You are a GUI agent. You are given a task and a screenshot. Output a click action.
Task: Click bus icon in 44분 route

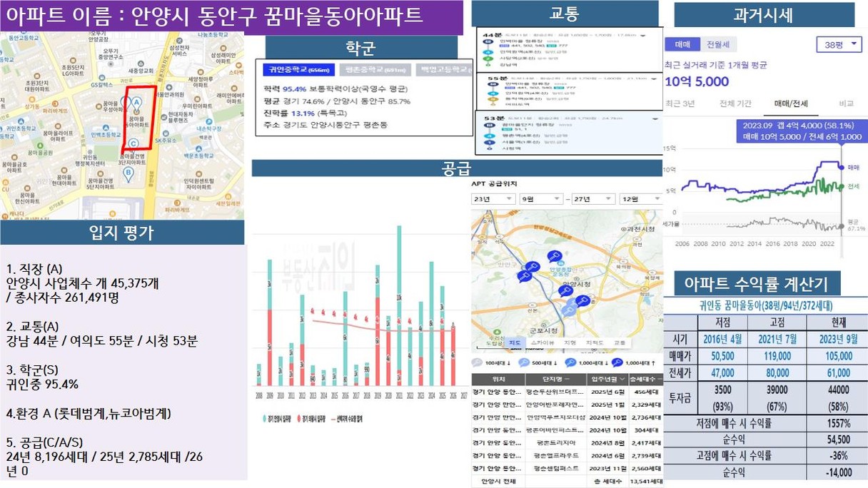click(487, 42)
